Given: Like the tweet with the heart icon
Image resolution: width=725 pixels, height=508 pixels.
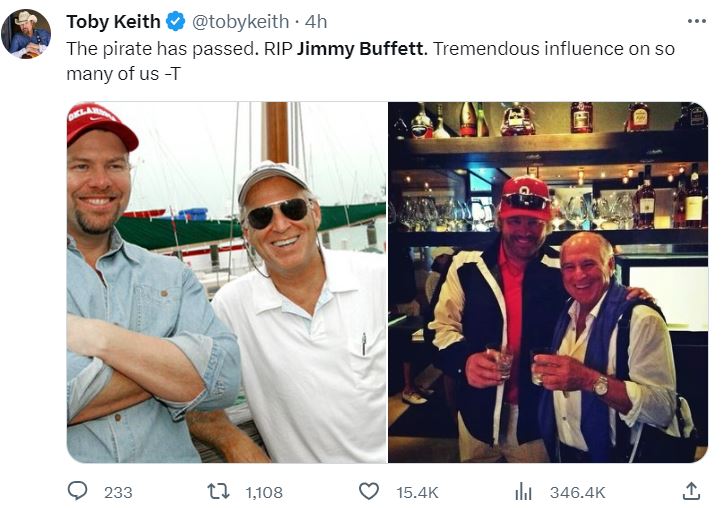Looking at the screenshot, I should tap(369, 491).
